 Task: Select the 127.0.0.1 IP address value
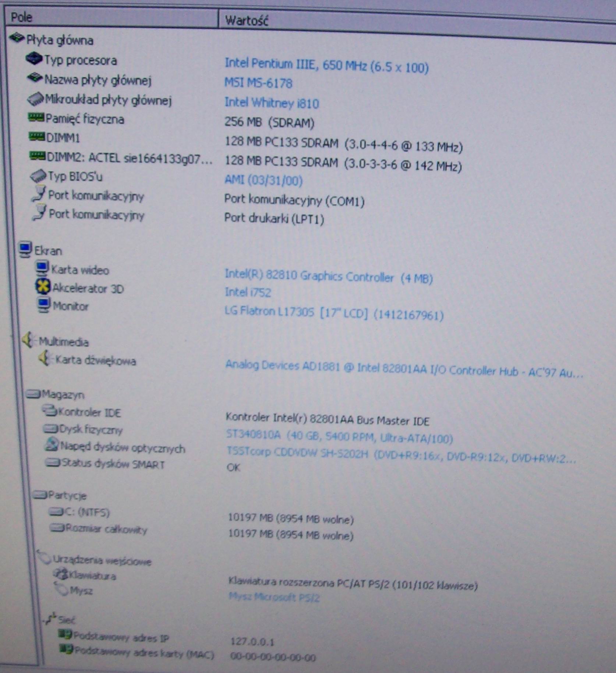(252, 642)
